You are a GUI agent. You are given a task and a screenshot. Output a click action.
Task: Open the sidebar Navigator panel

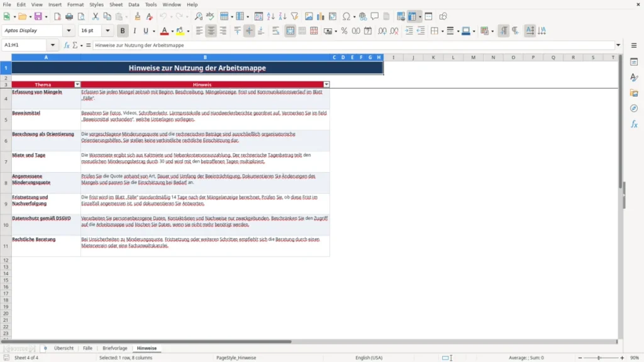click(x=634, y=108)
